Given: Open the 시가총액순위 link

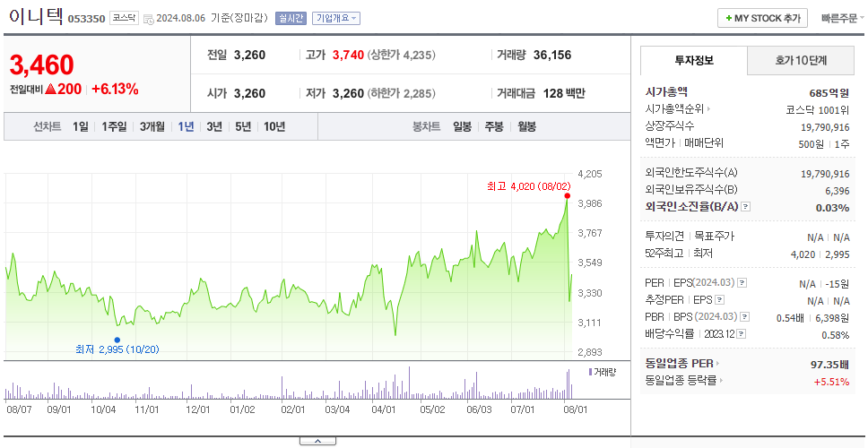Looking at the screenshot, I should (x=678, y=109).
